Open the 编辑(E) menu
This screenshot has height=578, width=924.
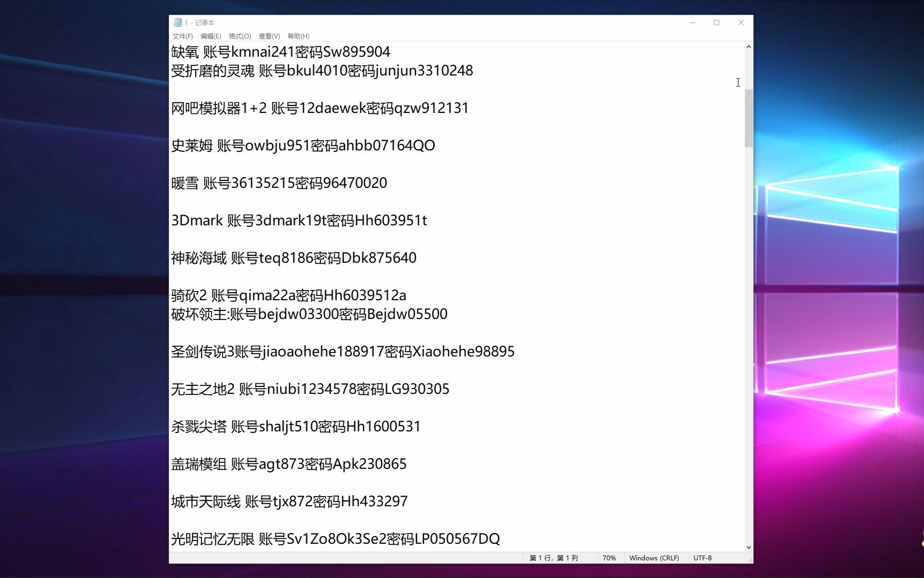211,36
